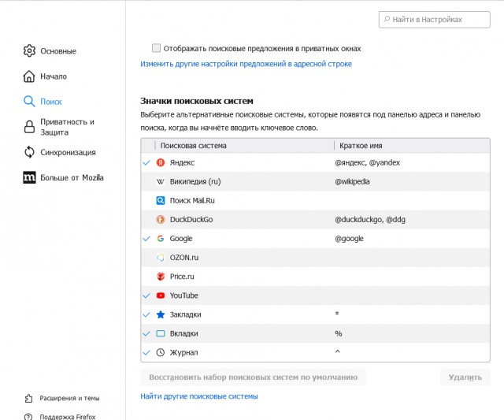The width and height of the screenshot is (504, 420).
Task: Click the @google keyword cell
Action: coord(349,239)
